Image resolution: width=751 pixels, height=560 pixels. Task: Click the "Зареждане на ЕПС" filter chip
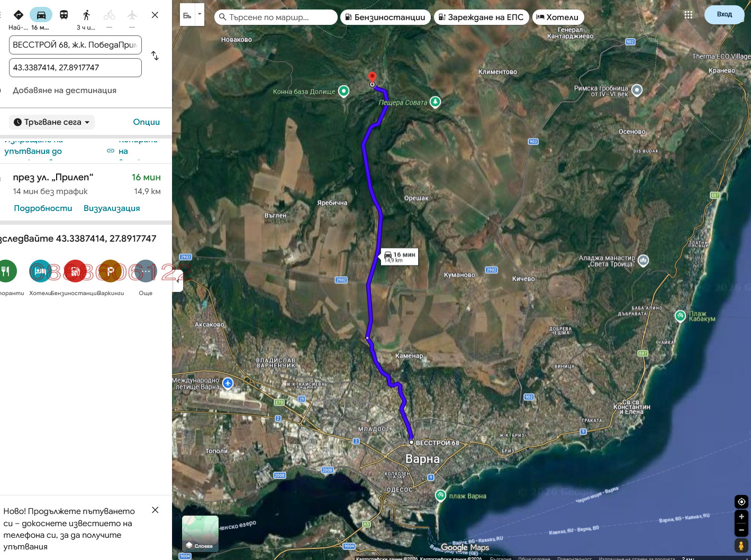pyautogui.click(x=481, y=17)
